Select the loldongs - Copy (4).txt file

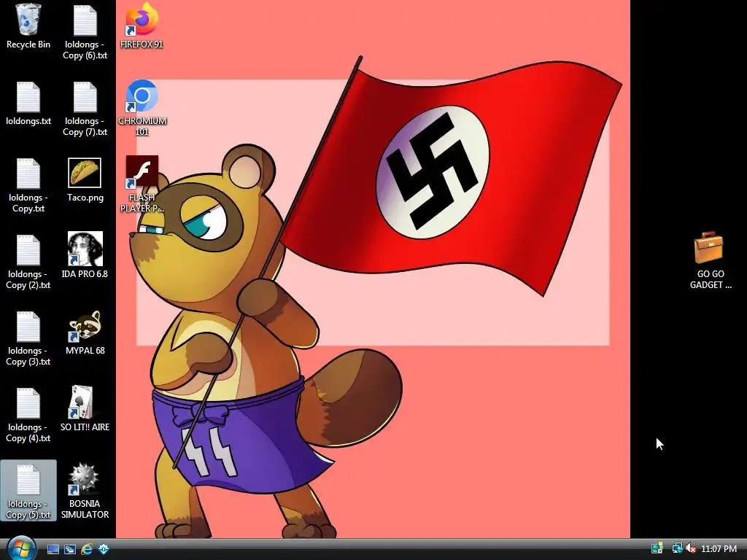click(28, 415)
